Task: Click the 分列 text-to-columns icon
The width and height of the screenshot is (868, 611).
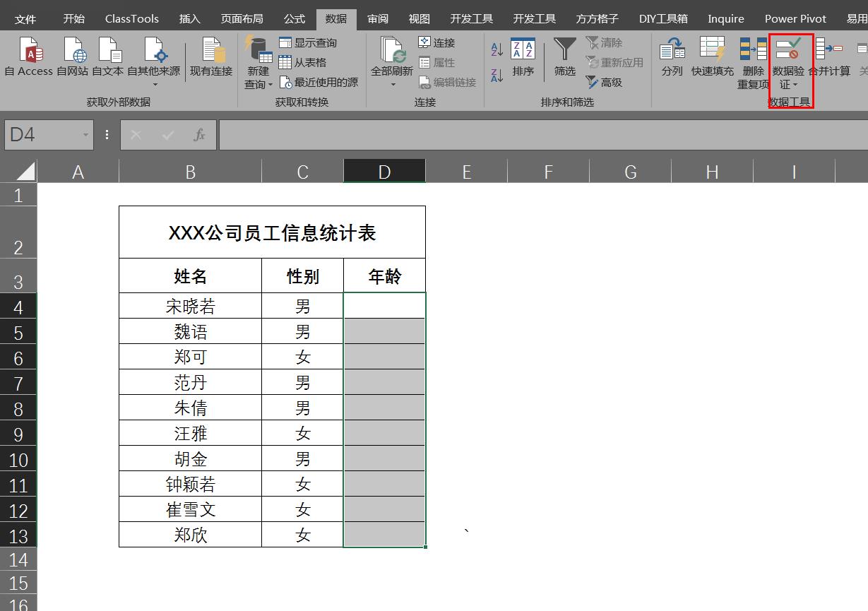Action: [x=672, y=57]
